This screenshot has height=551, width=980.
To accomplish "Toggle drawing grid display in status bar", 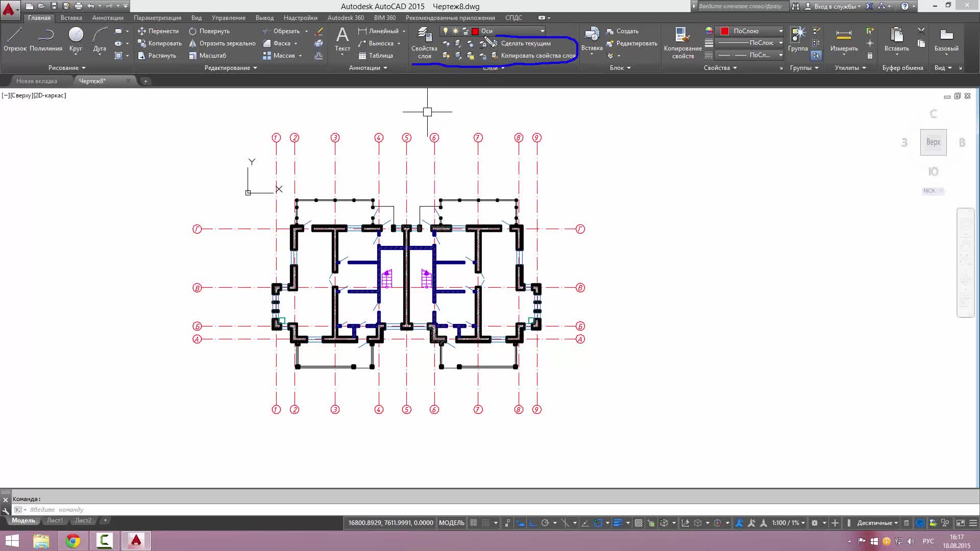I will point(474,523).
